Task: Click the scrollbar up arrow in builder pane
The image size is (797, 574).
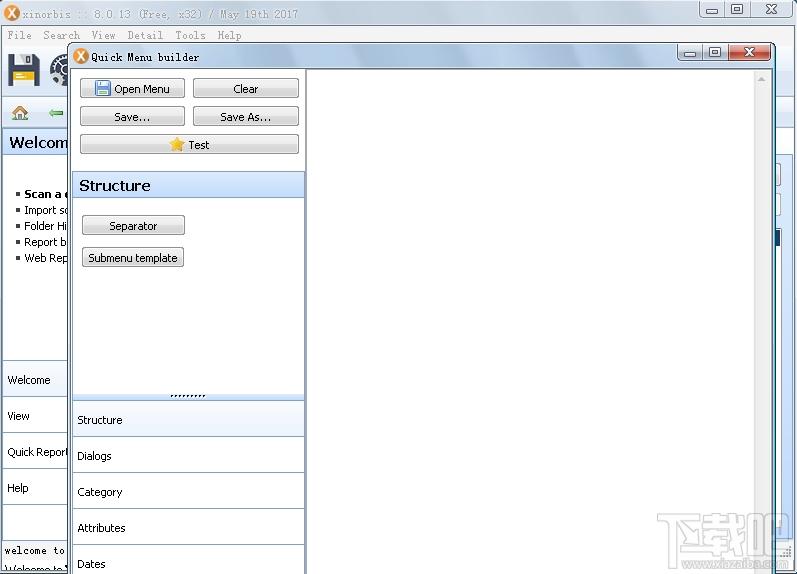Action: tap(762, 78)
